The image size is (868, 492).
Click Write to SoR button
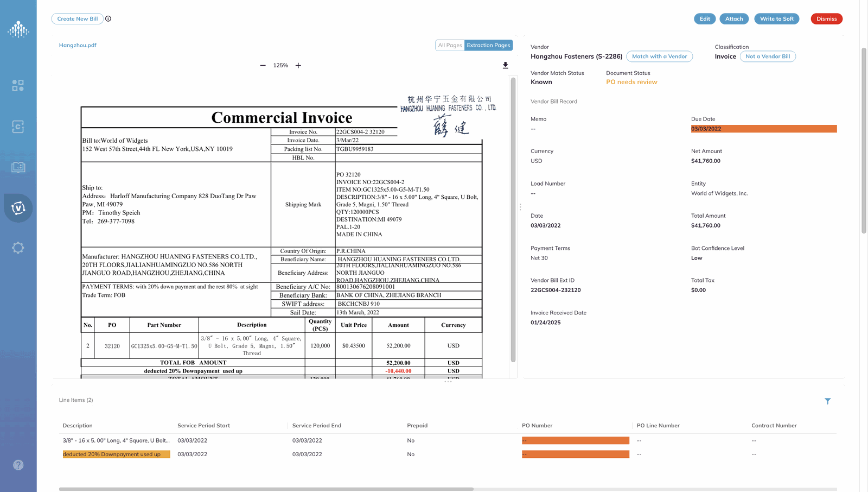[776, 18]
